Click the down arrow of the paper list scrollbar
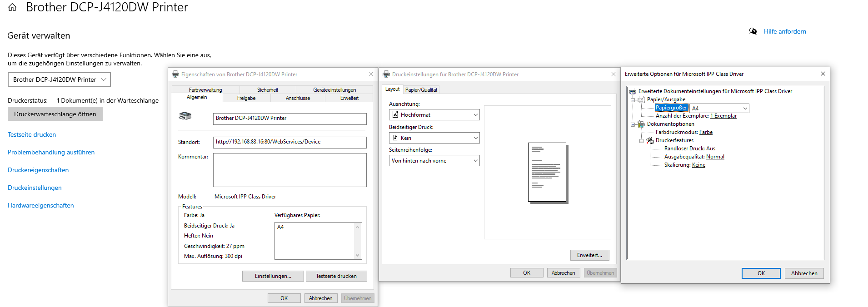Viewport: 868px width, 307px height. point(358,255)
